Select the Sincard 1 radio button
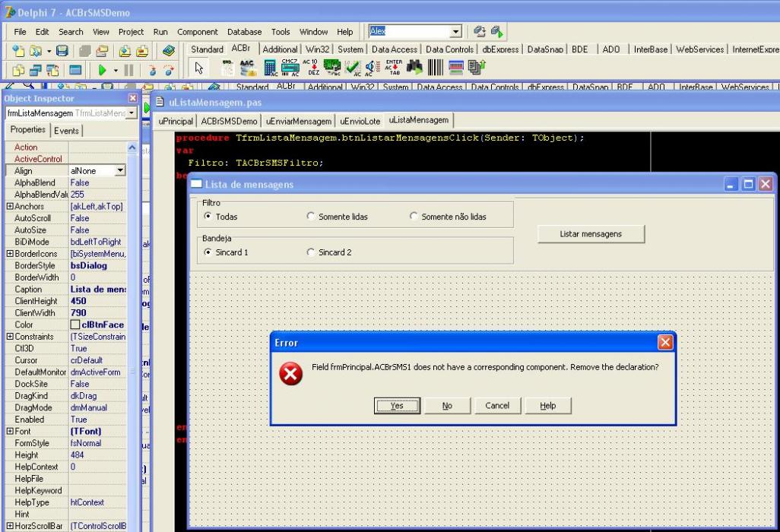 click(208, 252)
